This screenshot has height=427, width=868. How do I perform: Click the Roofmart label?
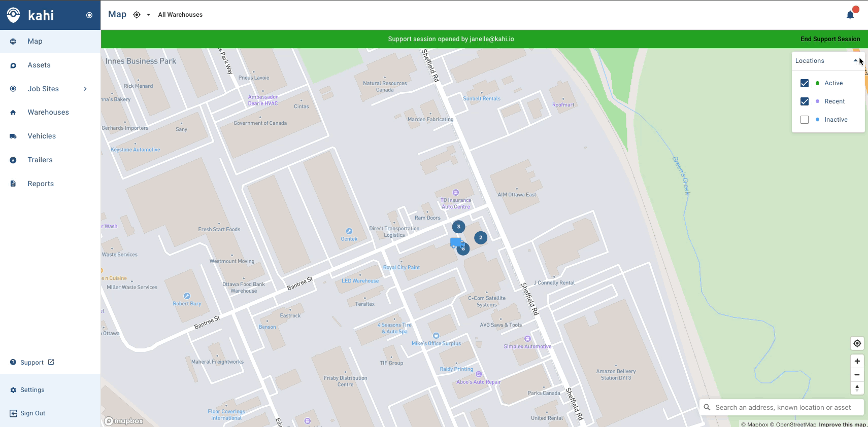click(563, 105)
